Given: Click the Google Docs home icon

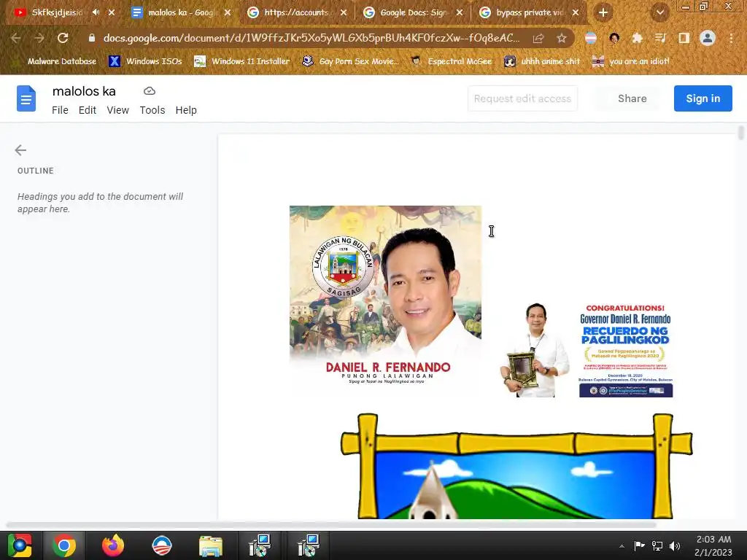Looking at the screenshot, I should (26, 98).
